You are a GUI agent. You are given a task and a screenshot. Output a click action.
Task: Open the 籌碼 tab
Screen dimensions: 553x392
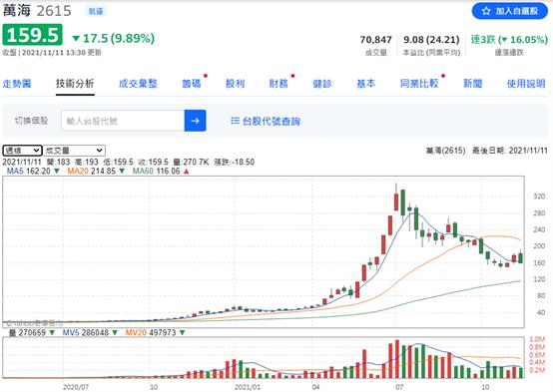tap(191, 84)
